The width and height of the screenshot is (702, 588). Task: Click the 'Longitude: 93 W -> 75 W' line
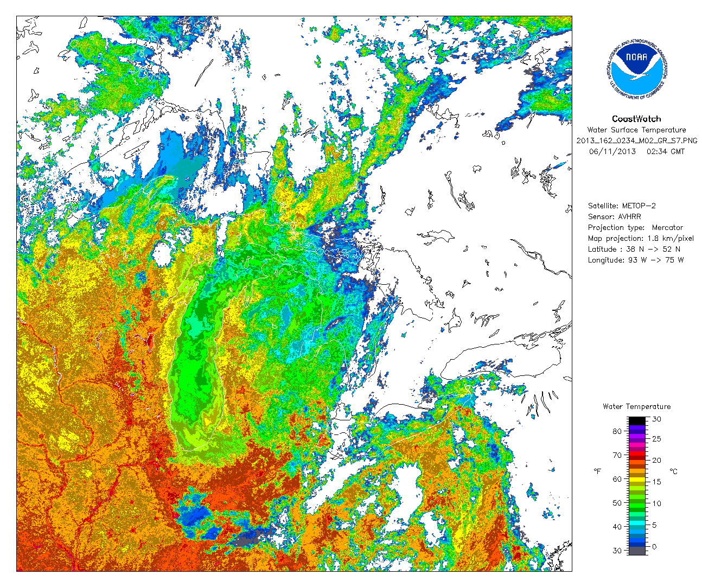(x=636, y=260)
